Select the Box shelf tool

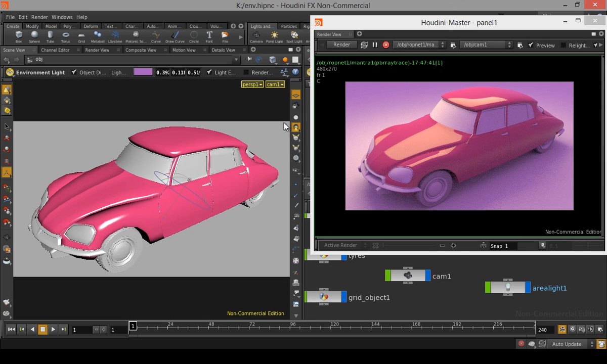19,37
